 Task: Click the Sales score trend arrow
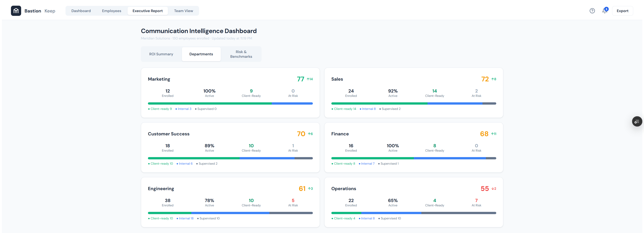pos(492,79)
